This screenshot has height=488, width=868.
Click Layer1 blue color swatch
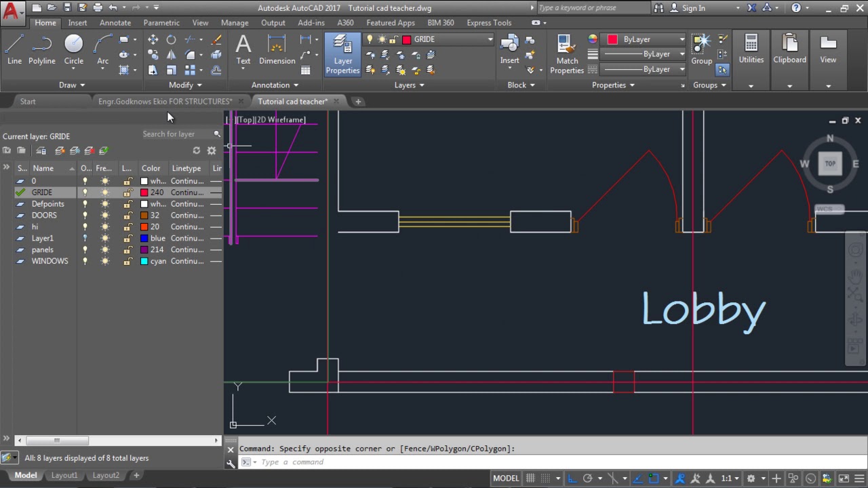click(x=144, y=239)
